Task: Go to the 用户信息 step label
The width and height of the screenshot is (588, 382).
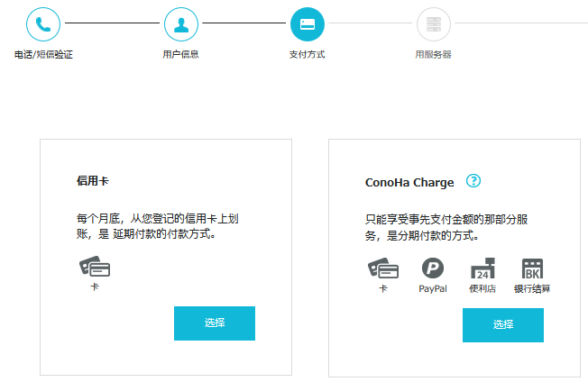Action: (180, 55)
